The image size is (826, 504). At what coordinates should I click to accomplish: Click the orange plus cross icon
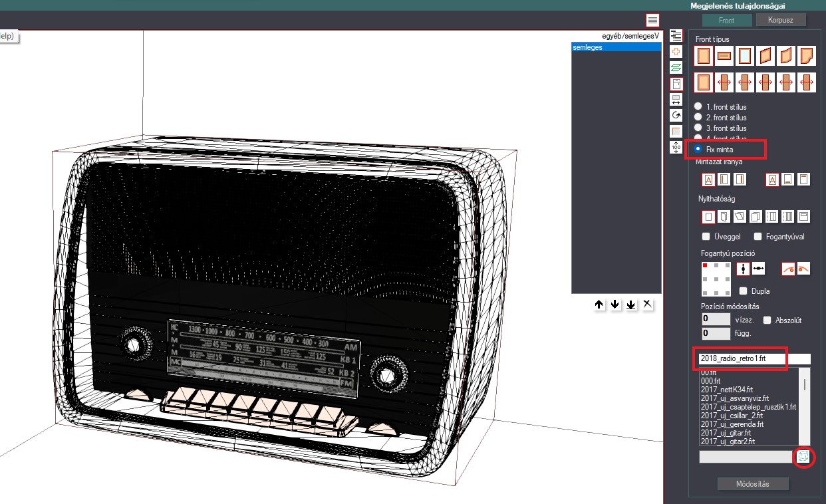(x=676, y=51)
